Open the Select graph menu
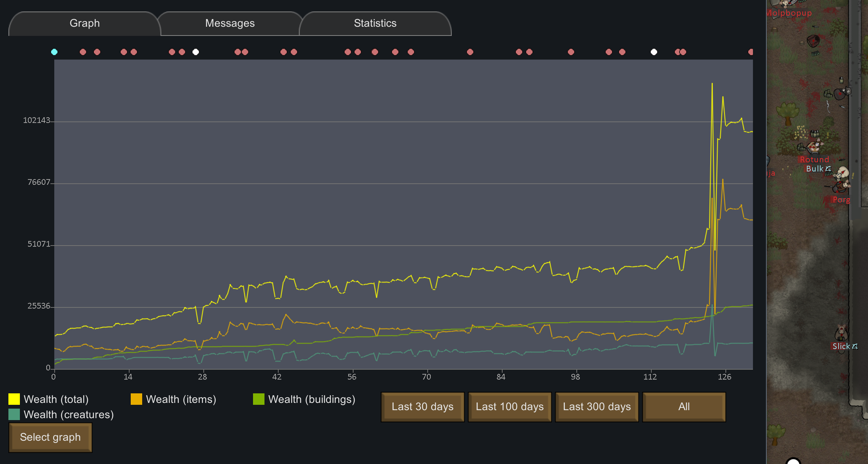Screen dimensions: 868x464 [x=50, y=437]
